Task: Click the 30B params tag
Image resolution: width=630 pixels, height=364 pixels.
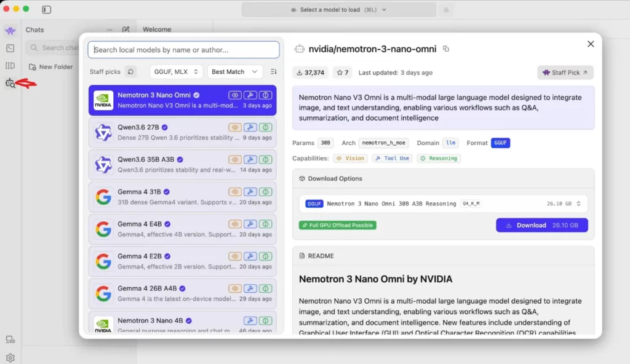Action: point(325,143)
